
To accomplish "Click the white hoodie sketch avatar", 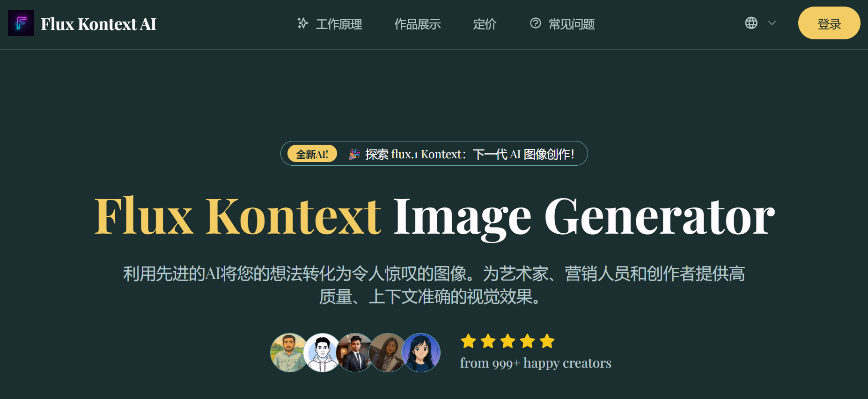I will pos(323,353).
